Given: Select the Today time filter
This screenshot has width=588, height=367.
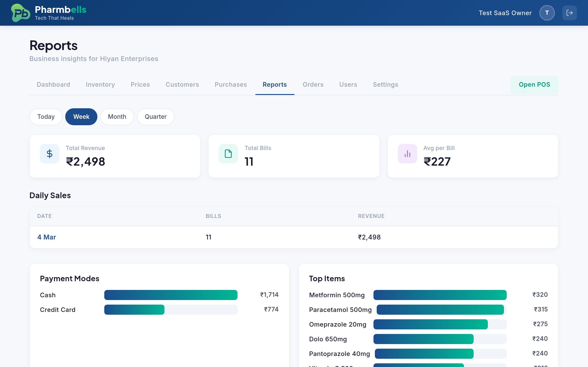Looking at the screenshot, I should click(x=46, y=117).
